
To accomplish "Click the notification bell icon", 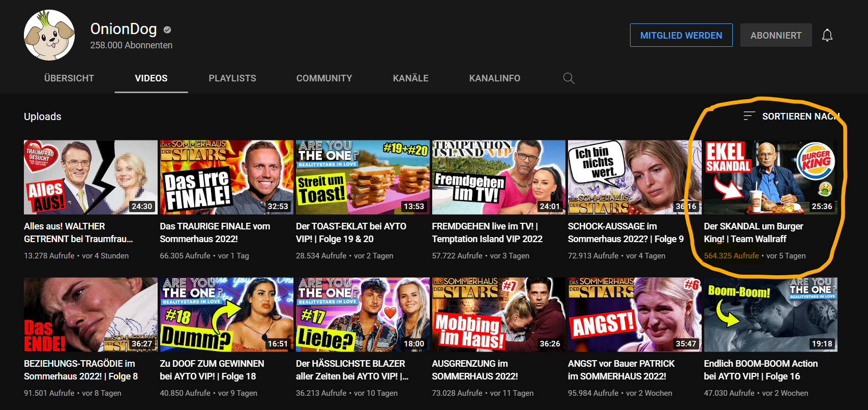I will click(827, 35).
